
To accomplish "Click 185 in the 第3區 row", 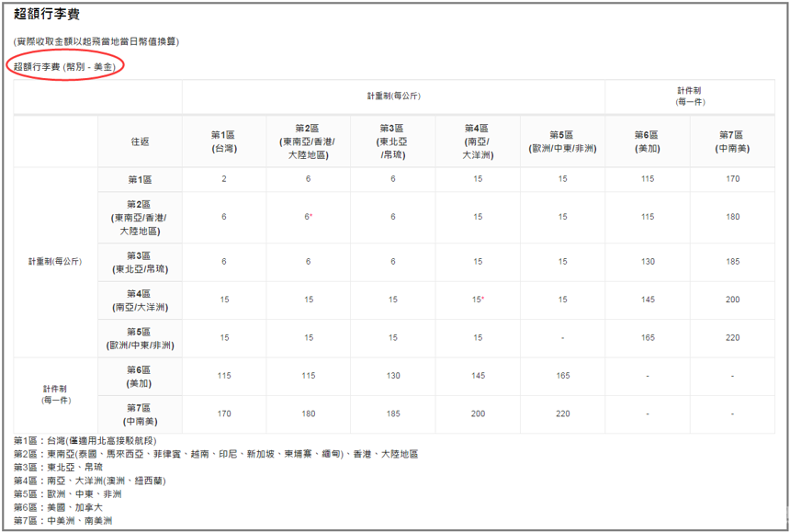I will coord(732,262).
